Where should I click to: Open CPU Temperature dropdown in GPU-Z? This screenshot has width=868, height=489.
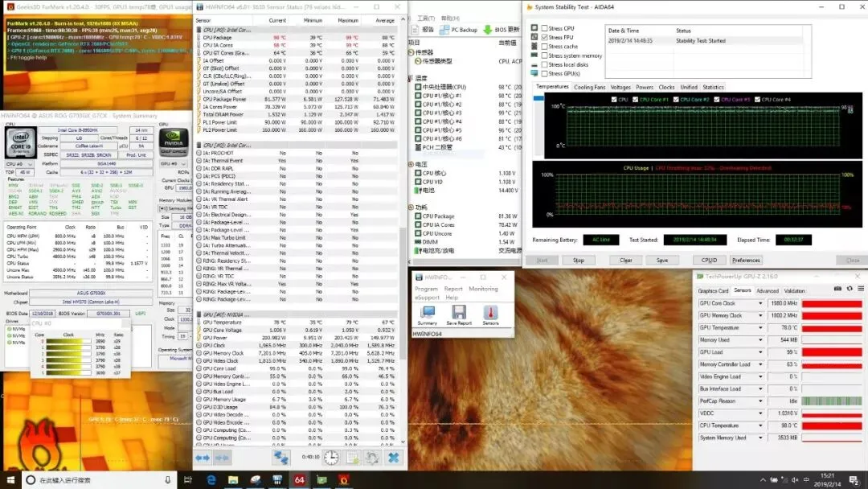pyautogui.click(x=760, y=425)
